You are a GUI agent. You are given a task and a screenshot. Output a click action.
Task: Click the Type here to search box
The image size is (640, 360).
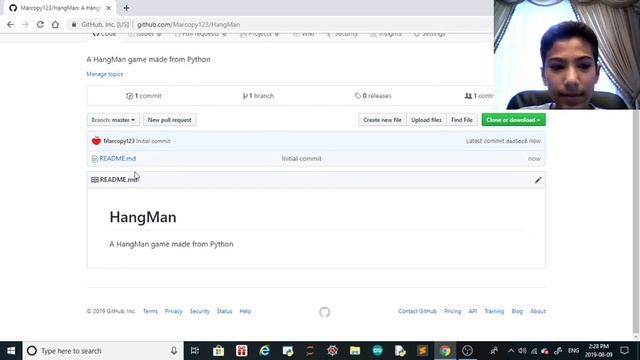point(102,351)
